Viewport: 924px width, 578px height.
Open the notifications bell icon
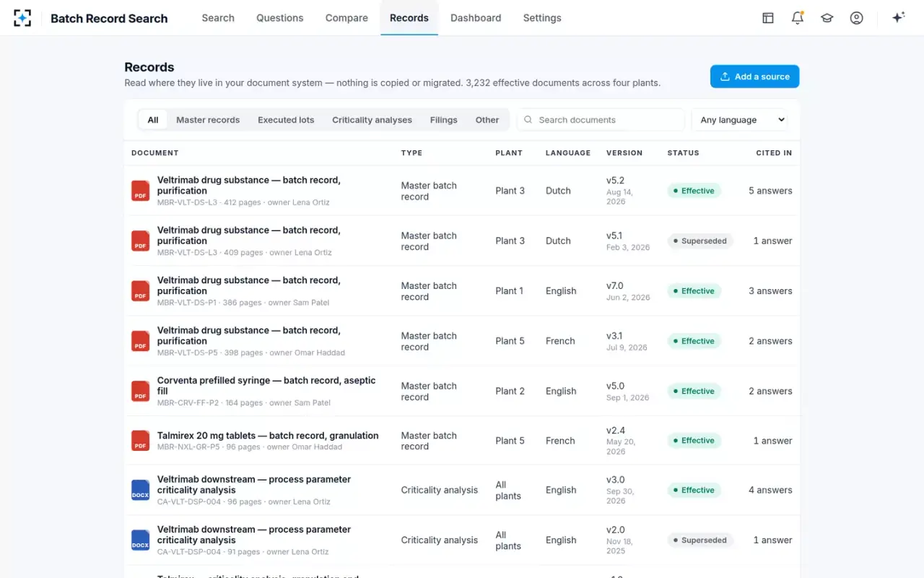tap(798, 18)
